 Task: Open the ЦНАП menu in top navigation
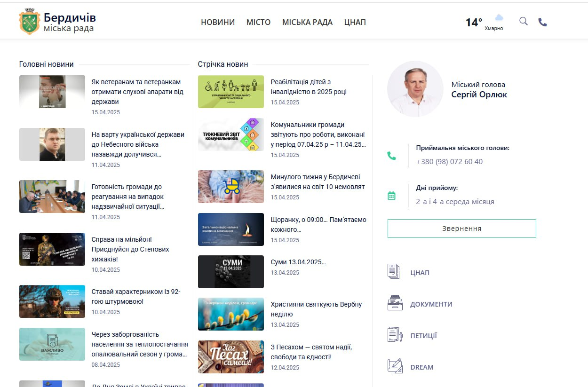point(355,22)
